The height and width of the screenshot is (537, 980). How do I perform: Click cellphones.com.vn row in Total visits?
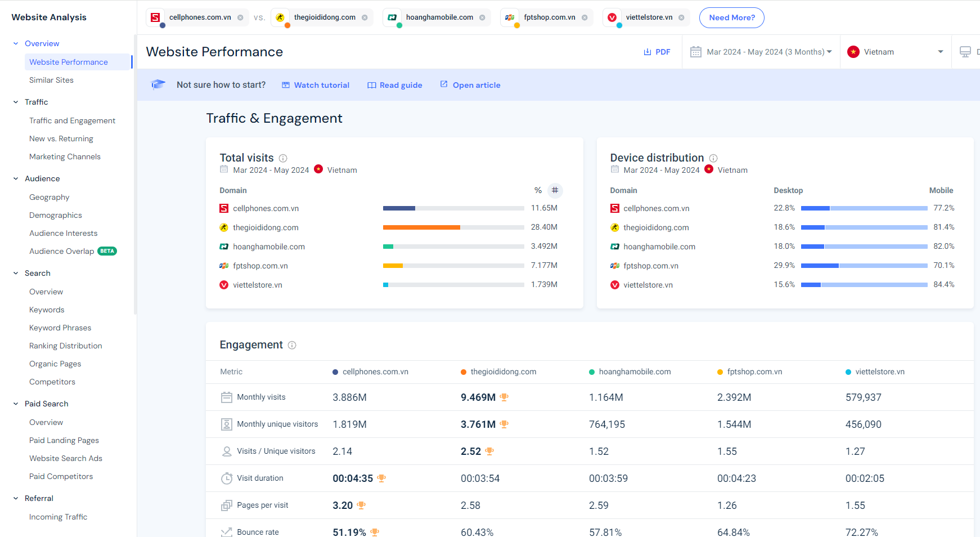click(x=388, y=208)
